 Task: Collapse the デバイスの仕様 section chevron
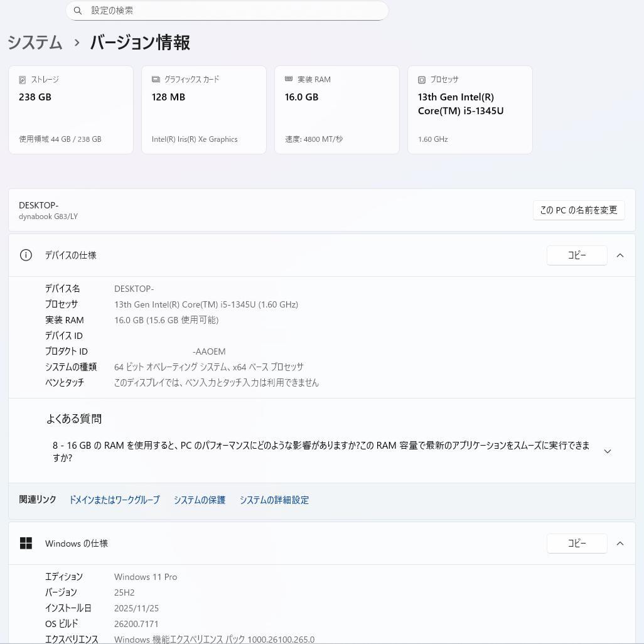(620, 255)
